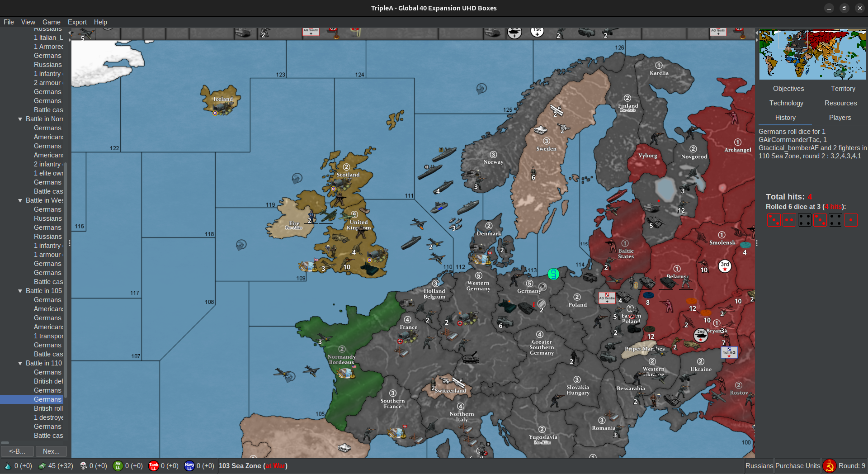Click the 1st AG flag marker
The width and height of the screenshot is (868, 474).
[729, 352]
